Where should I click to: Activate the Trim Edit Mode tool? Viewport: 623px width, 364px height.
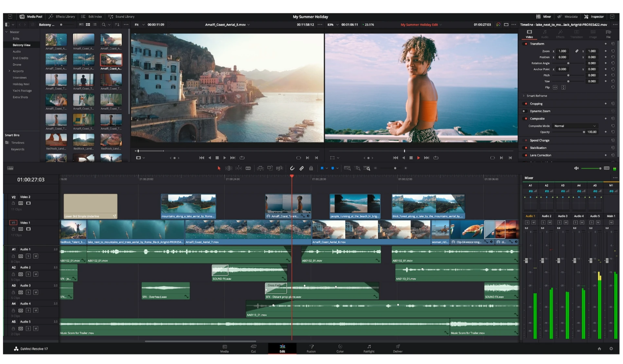click(229, 168)
